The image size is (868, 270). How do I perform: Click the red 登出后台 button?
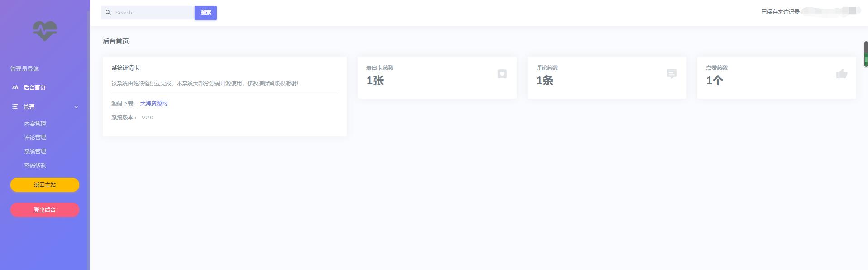[45, 210]
